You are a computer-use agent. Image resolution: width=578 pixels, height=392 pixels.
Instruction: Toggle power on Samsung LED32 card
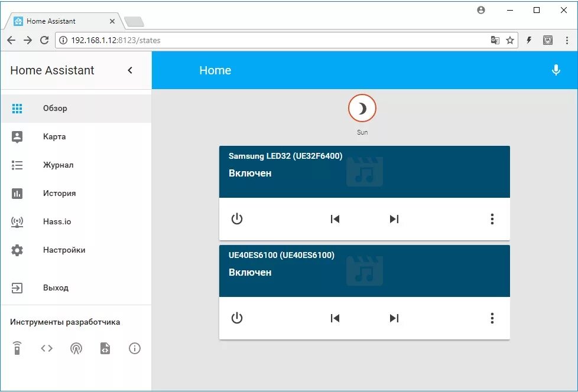(236, 218)
